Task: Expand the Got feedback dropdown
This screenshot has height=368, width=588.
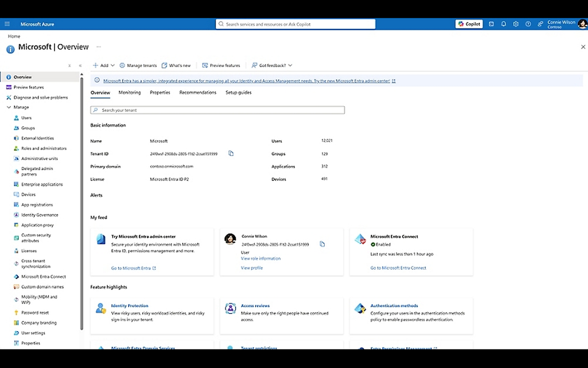Action: point(271,65)
